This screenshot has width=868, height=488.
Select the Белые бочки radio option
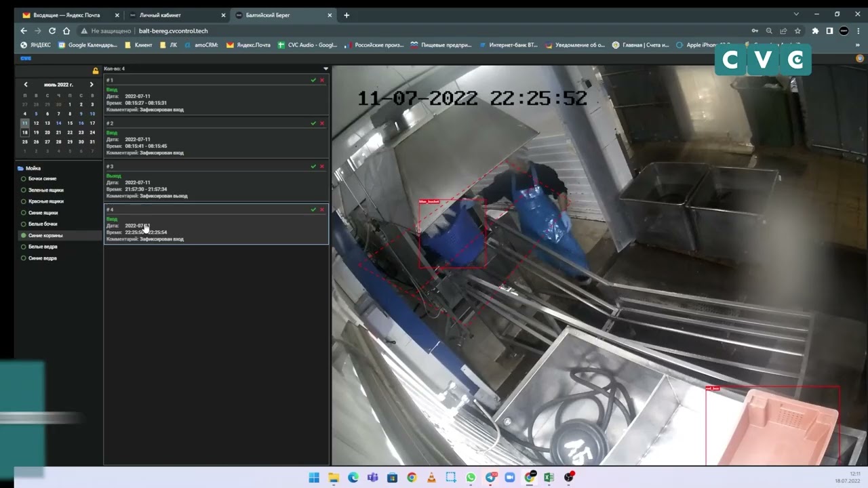[x=24, y=224]
